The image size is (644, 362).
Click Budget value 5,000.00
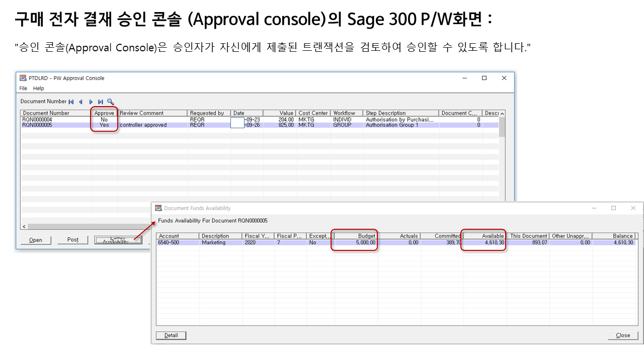tap(355, 242)
